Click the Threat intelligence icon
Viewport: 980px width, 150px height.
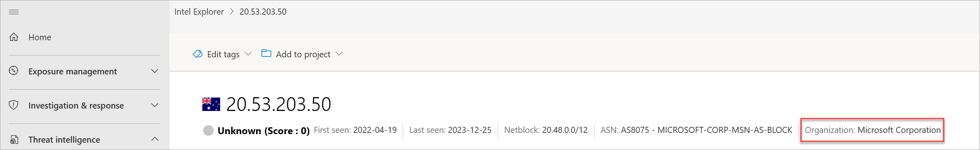14,139
